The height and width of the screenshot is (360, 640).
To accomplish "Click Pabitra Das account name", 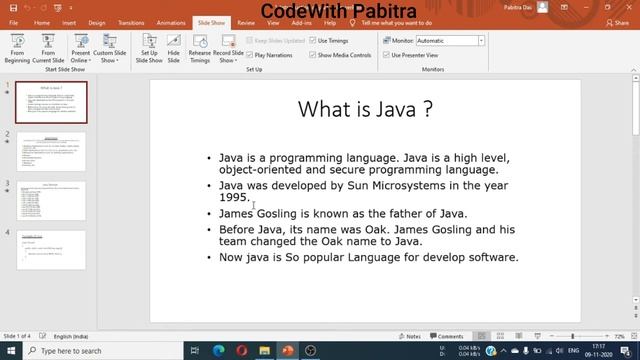I will (518, 7).
